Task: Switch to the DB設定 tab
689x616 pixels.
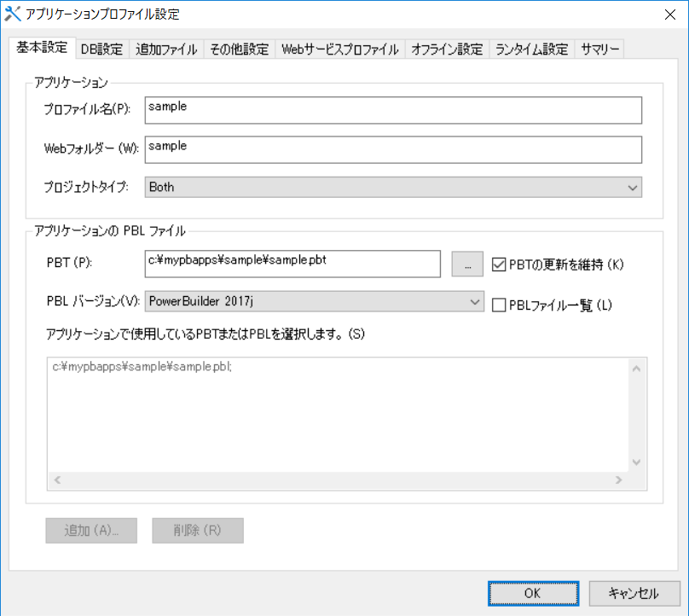Action: tap(101, 49)
